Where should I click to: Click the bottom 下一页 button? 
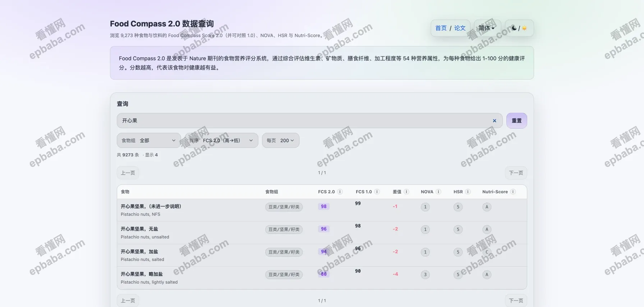516,301
